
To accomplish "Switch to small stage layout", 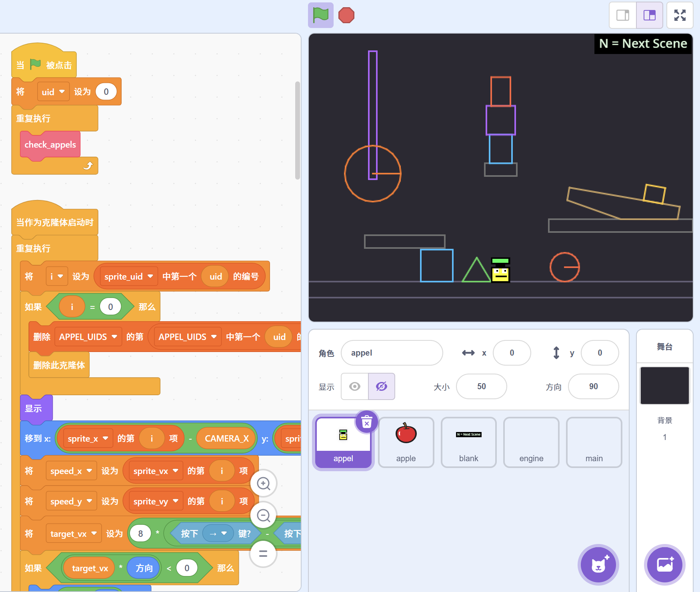I will point(622,15).
